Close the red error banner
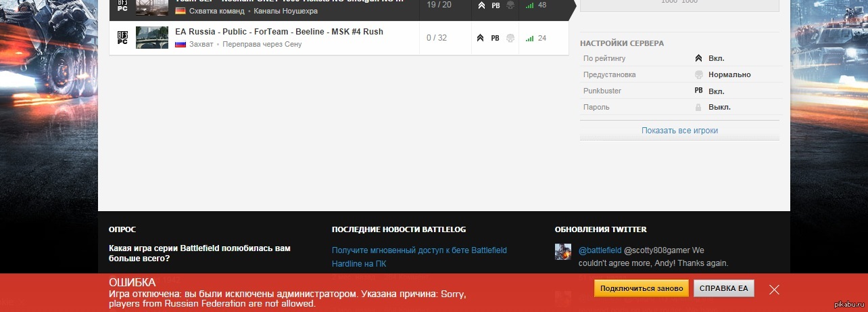This screenshot has width=868, height=312. click(774, 290)
